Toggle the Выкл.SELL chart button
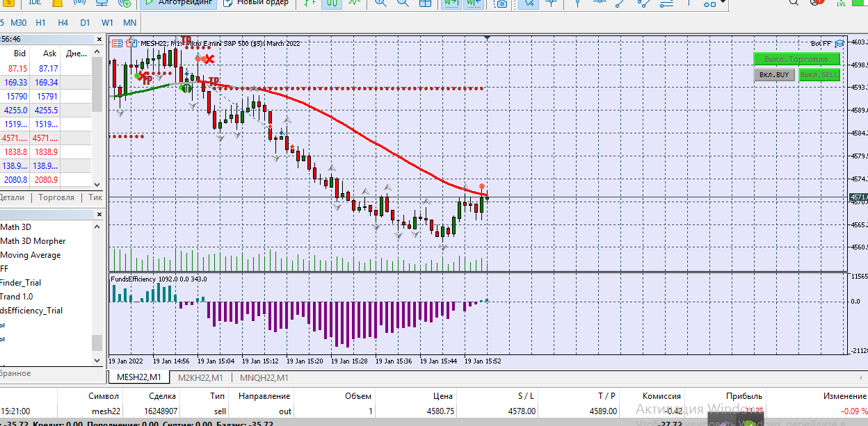The image size is (868, 426). pyautogui.click(x=819, y=74)
